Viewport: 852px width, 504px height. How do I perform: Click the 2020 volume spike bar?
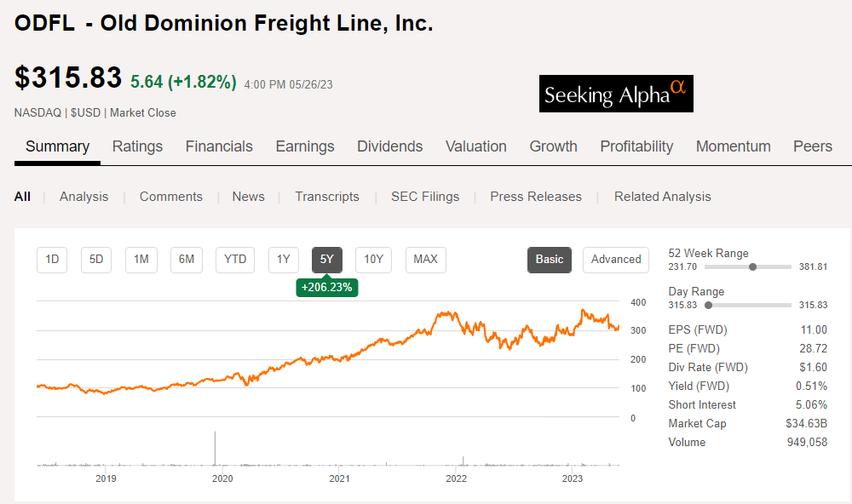(x=215, y=449)
